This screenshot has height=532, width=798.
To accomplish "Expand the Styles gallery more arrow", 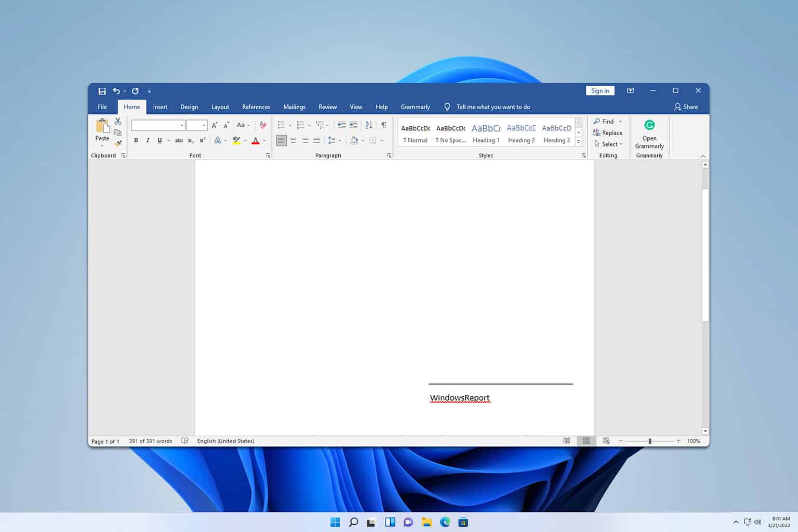I will point(578,142).
